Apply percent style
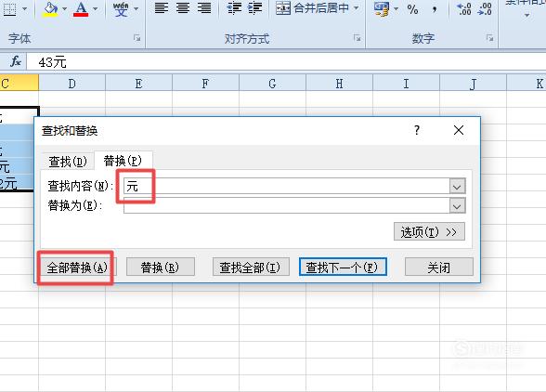 pyautogui.click(x=412, y=9)
